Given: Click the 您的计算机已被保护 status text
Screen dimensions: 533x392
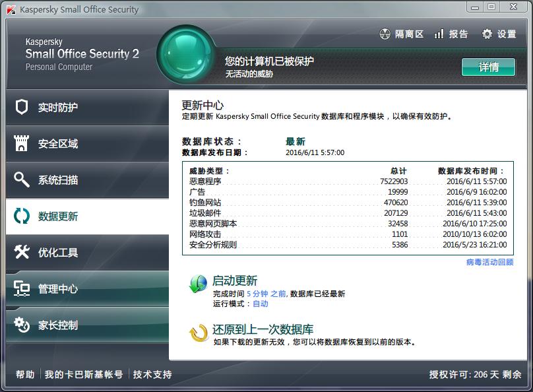Looking at the screenshot, I should pos(269,61).
